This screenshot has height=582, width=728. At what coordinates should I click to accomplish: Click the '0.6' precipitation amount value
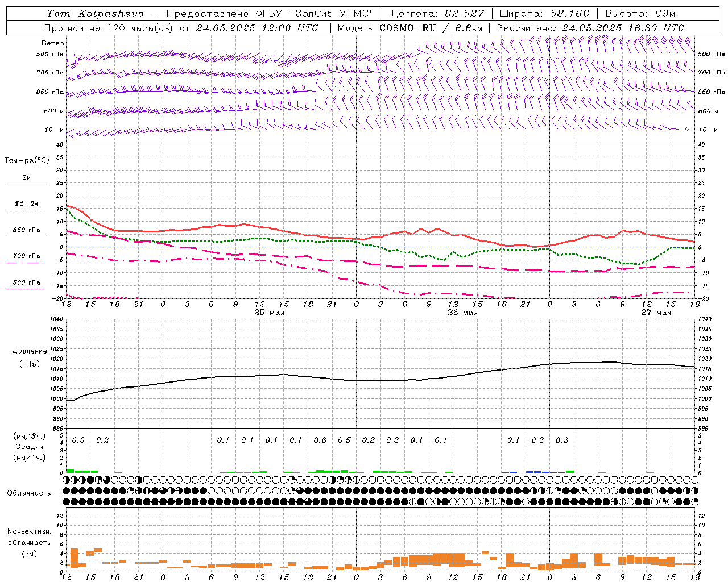pos(320,440)
